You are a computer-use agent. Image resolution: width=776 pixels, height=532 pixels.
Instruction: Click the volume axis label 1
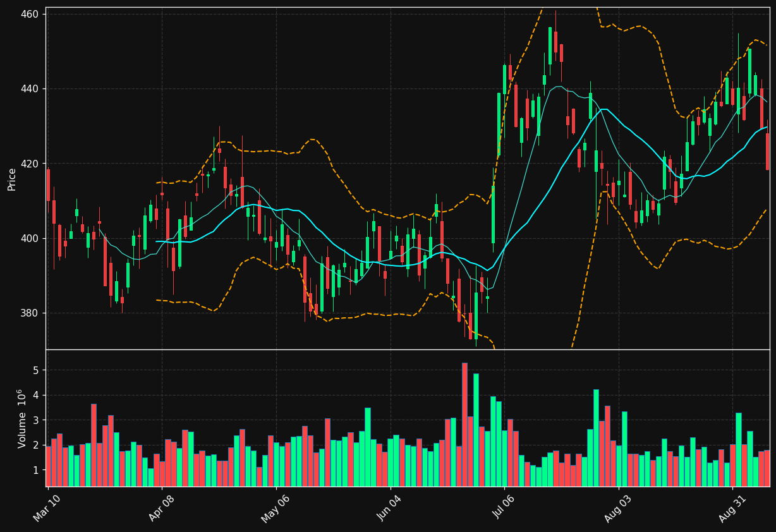[x=37, y=471]
